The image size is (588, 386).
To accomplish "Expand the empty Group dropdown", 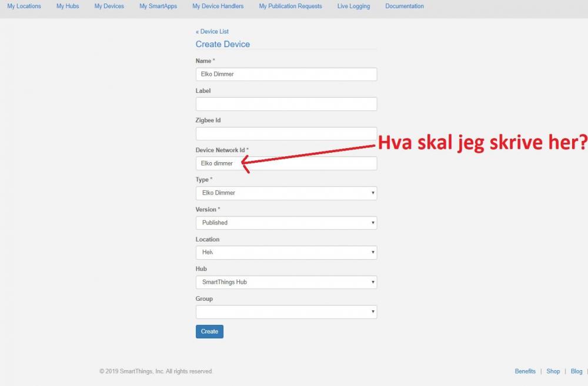I will tap(286, 312).
